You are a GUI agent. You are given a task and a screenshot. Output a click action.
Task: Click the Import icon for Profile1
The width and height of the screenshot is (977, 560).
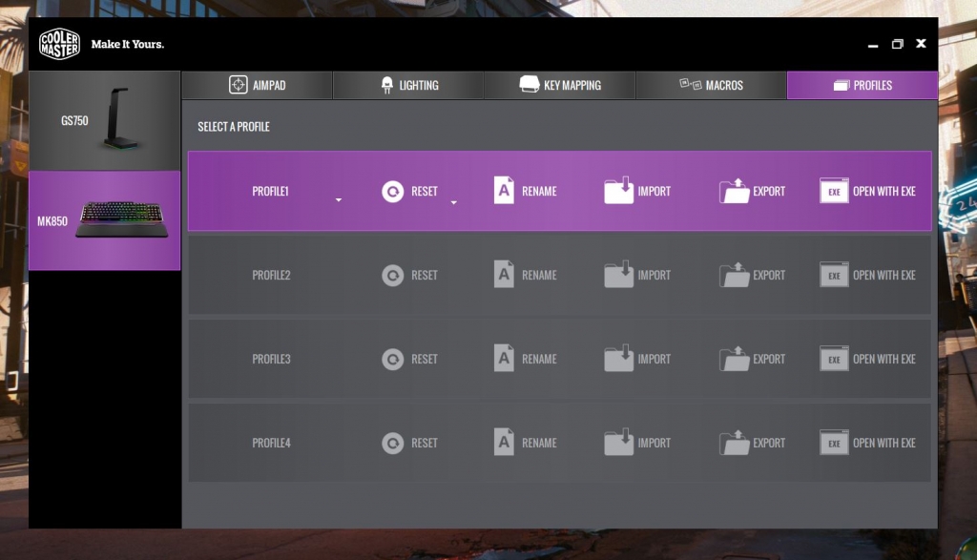point(618,191)
